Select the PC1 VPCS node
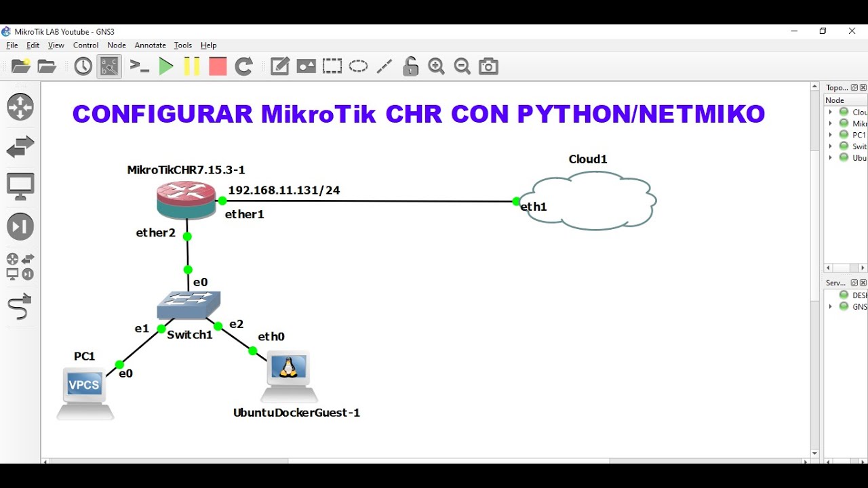 pos(85,394)
